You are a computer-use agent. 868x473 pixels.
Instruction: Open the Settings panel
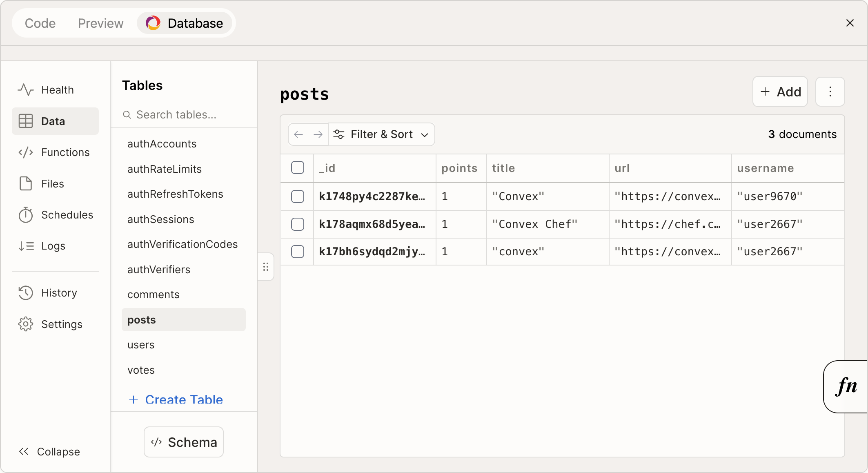pyautogui.click(x=61, y=324)
